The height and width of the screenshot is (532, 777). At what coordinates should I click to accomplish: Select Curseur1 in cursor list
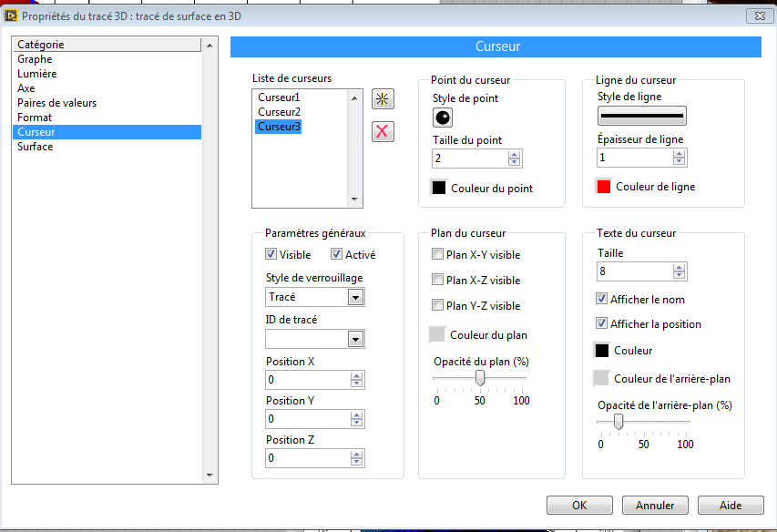coord(279,97)
